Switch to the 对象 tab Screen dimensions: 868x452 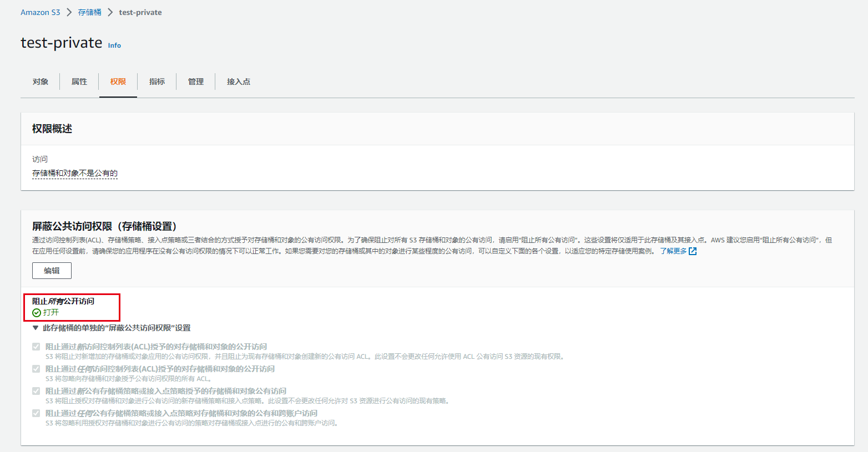[x=41, y=82]
